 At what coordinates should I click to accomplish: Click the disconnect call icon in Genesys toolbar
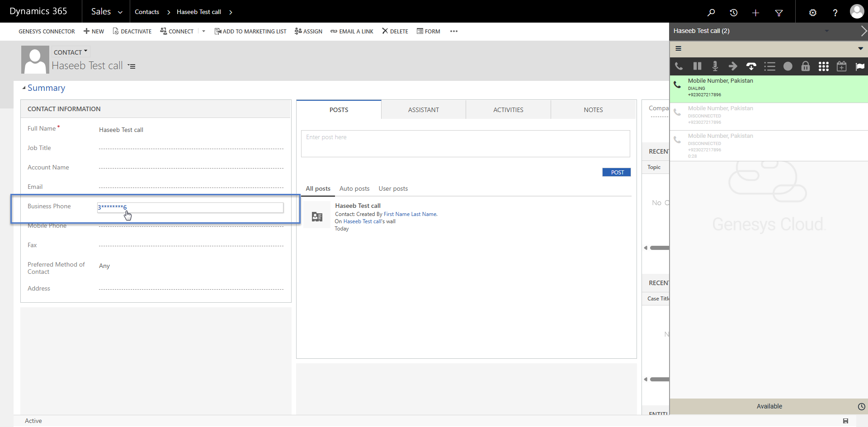tap(751, 66)
